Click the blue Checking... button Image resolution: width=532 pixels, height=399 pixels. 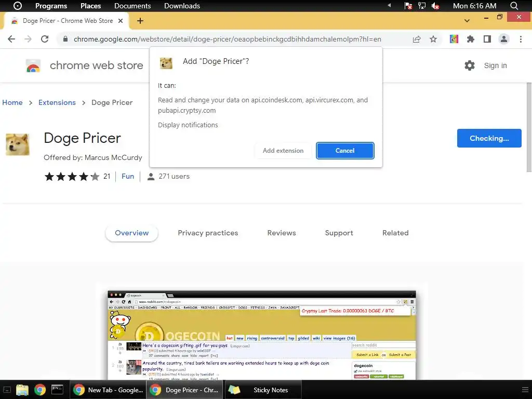[x=489, y=138]
